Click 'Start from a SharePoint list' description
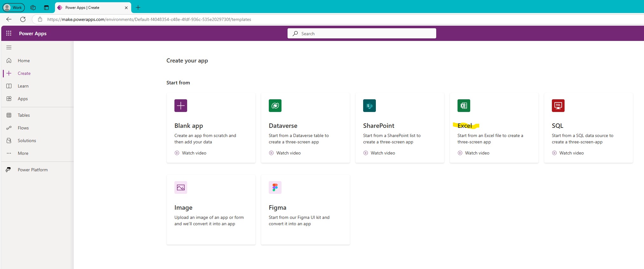The height and width of the screenshot is (269, 644). pyautogui.click(x=392, y=139)
